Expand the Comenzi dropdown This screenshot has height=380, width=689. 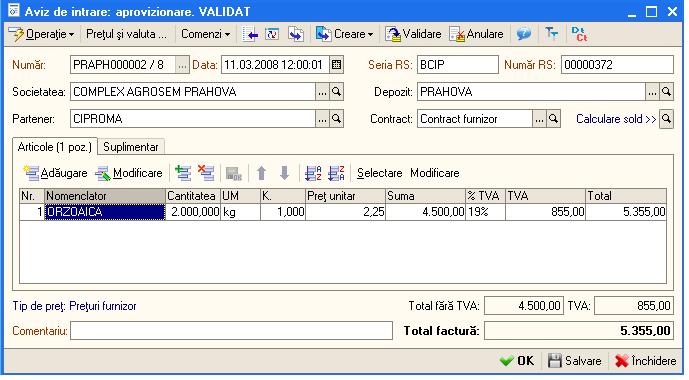click(x=206, y=34)
